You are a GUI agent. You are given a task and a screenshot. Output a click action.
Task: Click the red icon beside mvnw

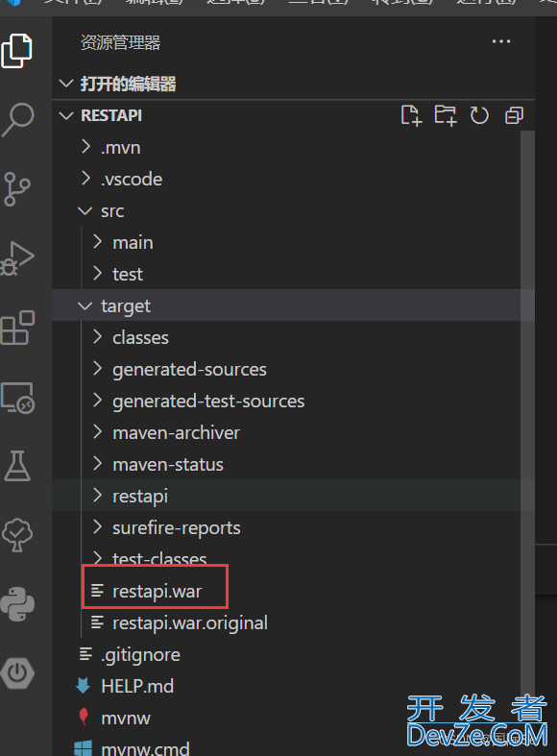pos(84,717)
